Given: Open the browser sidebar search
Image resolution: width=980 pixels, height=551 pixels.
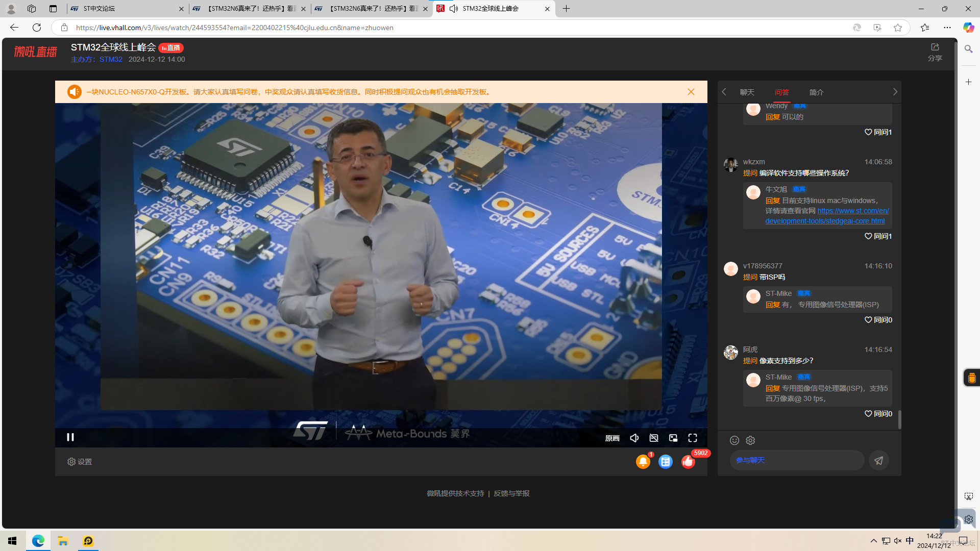Looking at the screenshot, I should coord(969,49).
